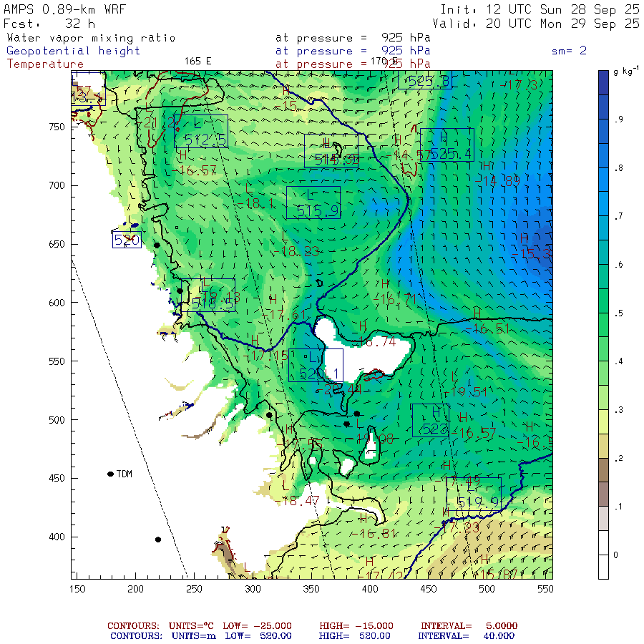Click the boxed H 523 marker
Image resolution: width=644 pixels, height=644 pixels.
click(431, 420)
